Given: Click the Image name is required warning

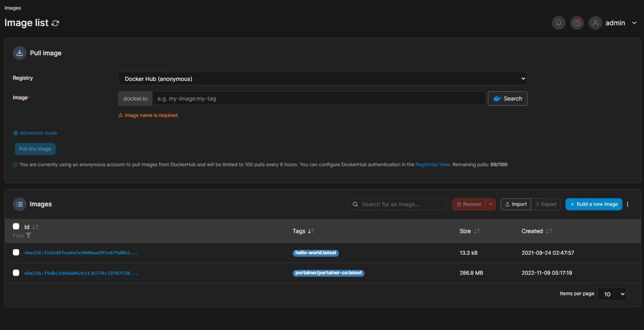Looking at the screenshot, I should click(x=148, y=115).
